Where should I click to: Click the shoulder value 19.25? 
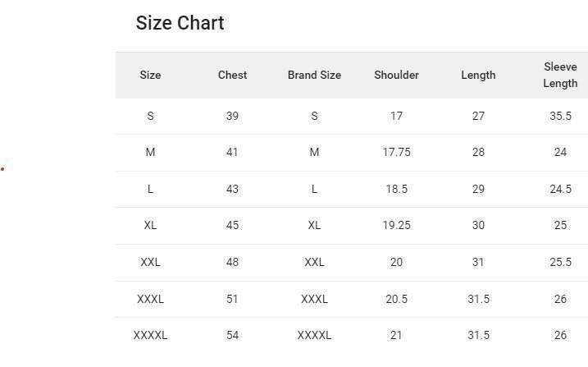[396, 225]
